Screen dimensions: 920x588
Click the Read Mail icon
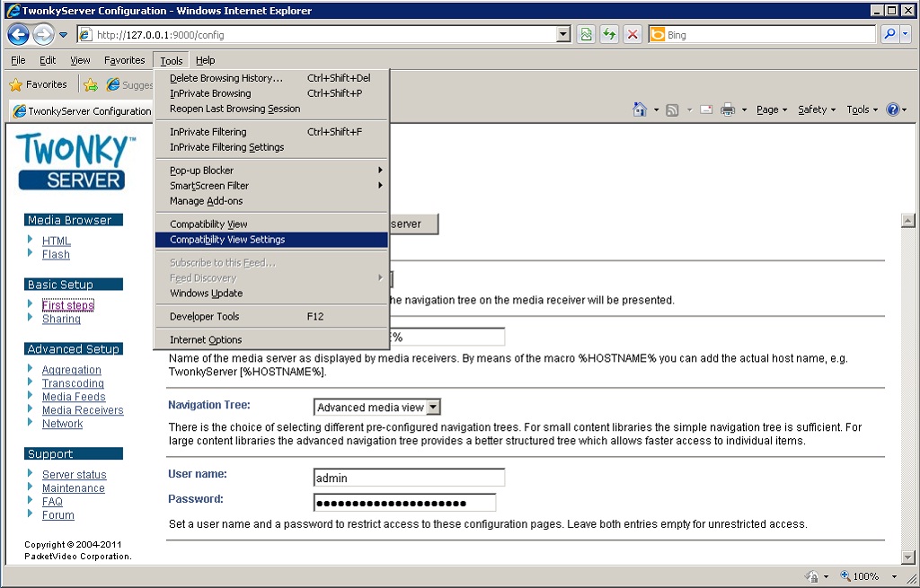tap(706, 110)
